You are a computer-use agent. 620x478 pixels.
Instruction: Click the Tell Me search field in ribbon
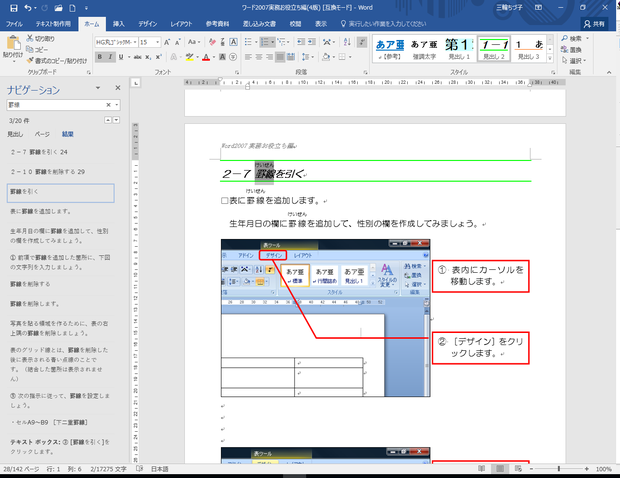point(384,24)
